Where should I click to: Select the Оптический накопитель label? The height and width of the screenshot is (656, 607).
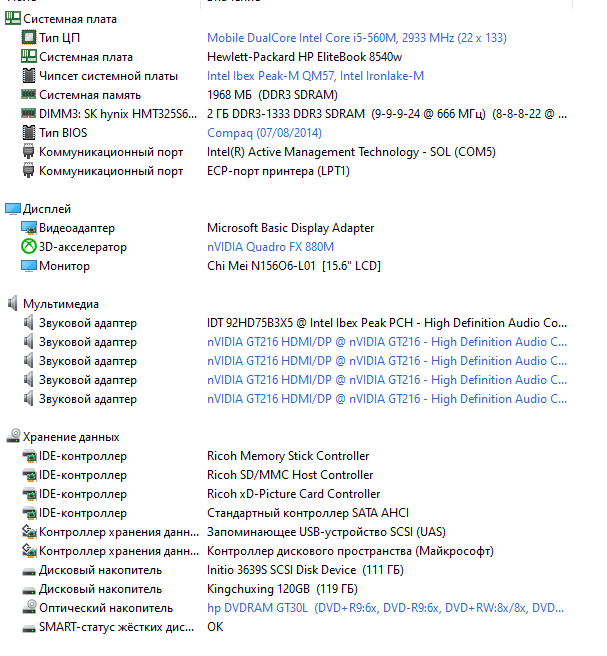106,608
